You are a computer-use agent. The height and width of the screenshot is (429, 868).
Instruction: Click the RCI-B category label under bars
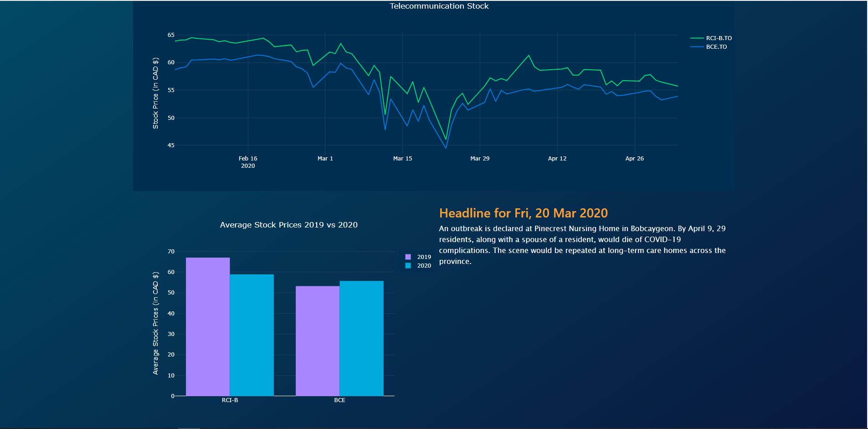tap(230, 400)
